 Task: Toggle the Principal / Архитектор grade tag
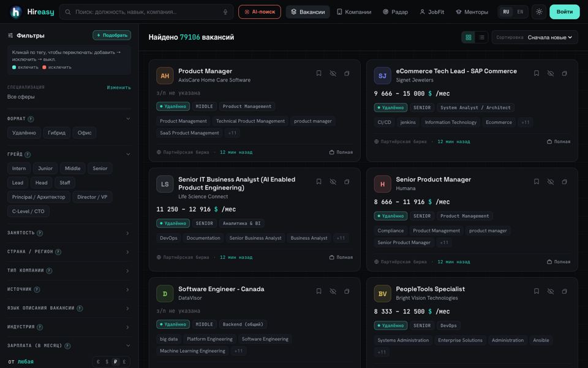pyautogui.click(x=39, y=197)
